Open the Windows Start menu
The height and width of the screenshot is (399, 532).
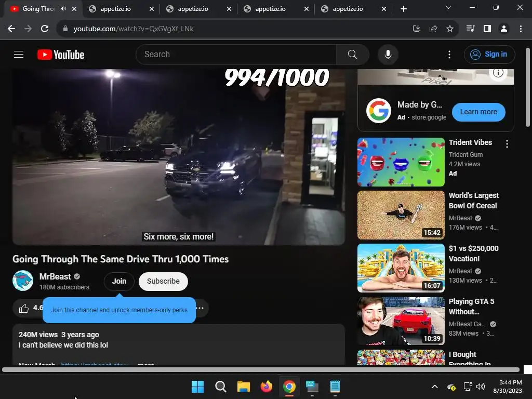pos(197,387)
